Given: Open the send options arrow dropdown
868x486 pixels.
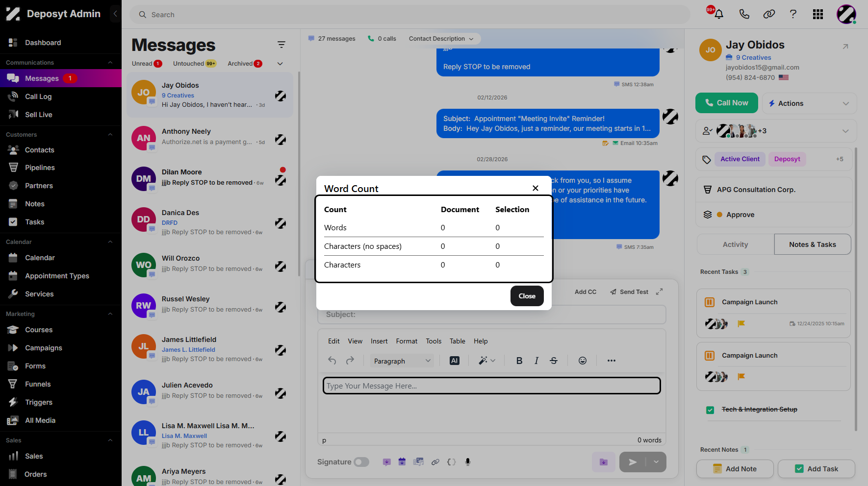Looking at the screenshot, I should [656, 462].
